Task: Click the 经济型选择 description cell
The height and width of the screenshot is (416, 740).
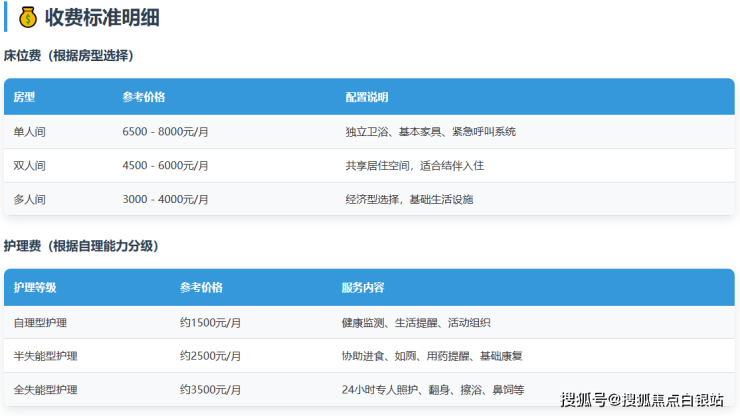Action: pos(409,200)
